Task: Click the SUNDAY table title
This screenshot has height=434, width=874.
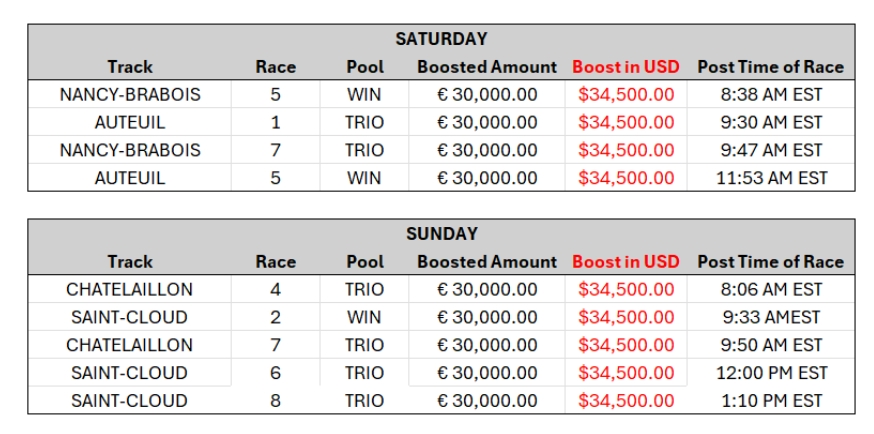Action: 441,234
